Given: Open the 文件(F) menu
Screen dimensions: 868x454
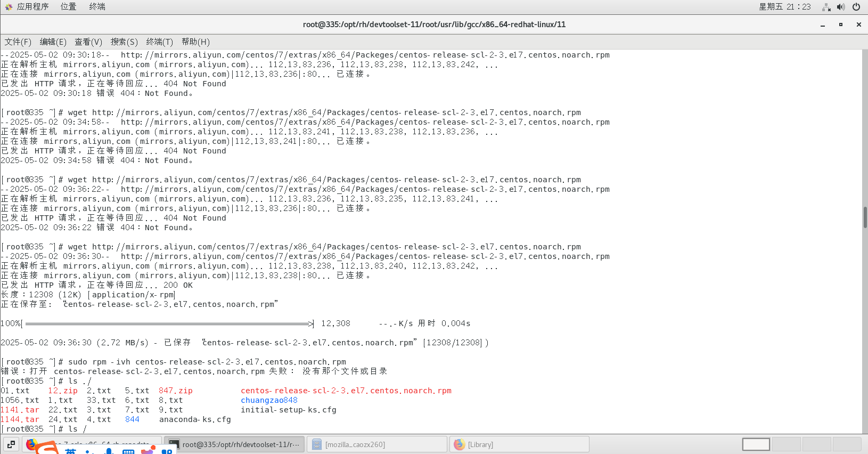Looking at the screenshot, I should pos(18,42).
